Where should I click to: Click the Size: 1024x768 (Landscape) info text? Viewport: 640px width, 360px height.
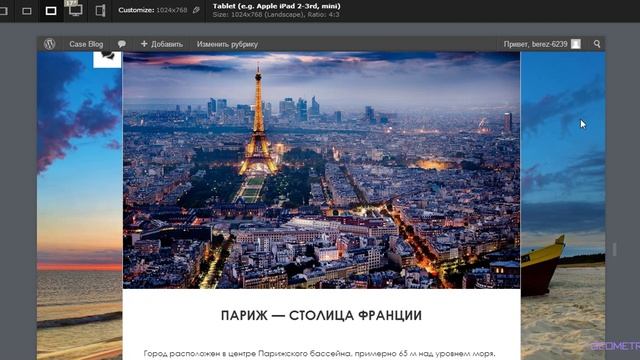(276, 15)
